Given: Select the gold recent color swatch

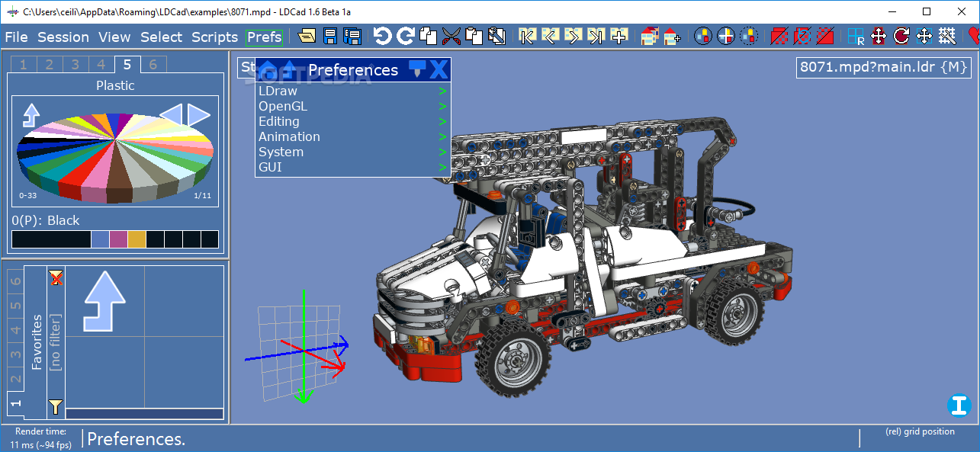Looking at the screenshot, I should coord(137,239).
